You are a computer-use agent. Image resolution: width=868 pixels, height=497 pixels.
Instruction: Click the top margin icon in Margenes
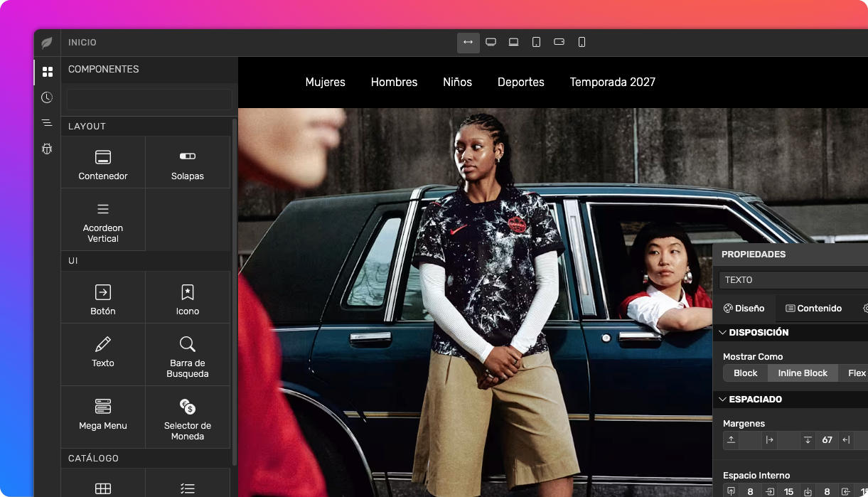731,440
